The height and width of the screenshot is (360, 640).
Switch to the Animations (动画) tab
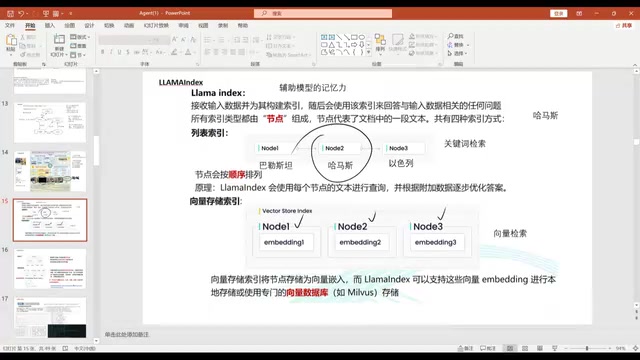point(129,25)
